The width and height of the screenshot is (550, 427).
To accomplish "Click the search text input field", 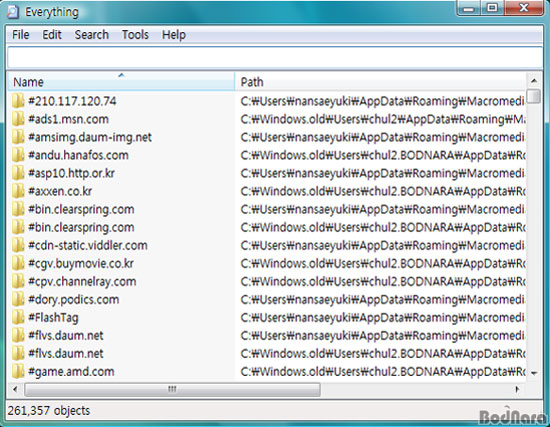I will 275,57.
